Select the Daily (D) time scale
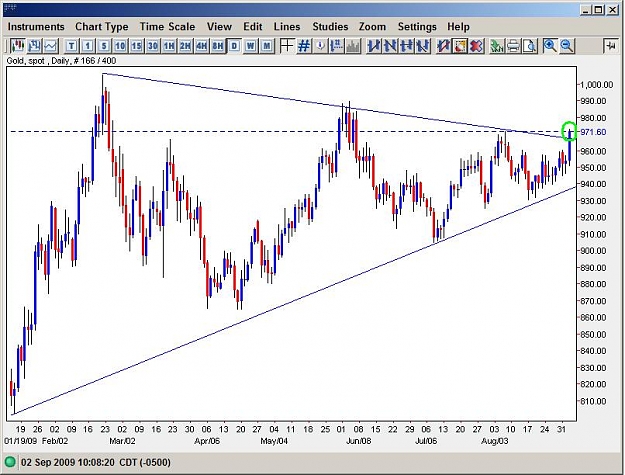625x475 pixels. tap(234, 46)
